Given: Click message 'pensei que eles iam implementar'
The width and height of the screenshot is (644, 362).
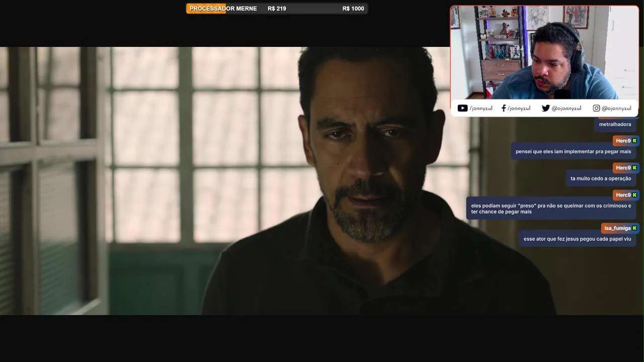Looking at the screenshot, I should coord(573,151).
